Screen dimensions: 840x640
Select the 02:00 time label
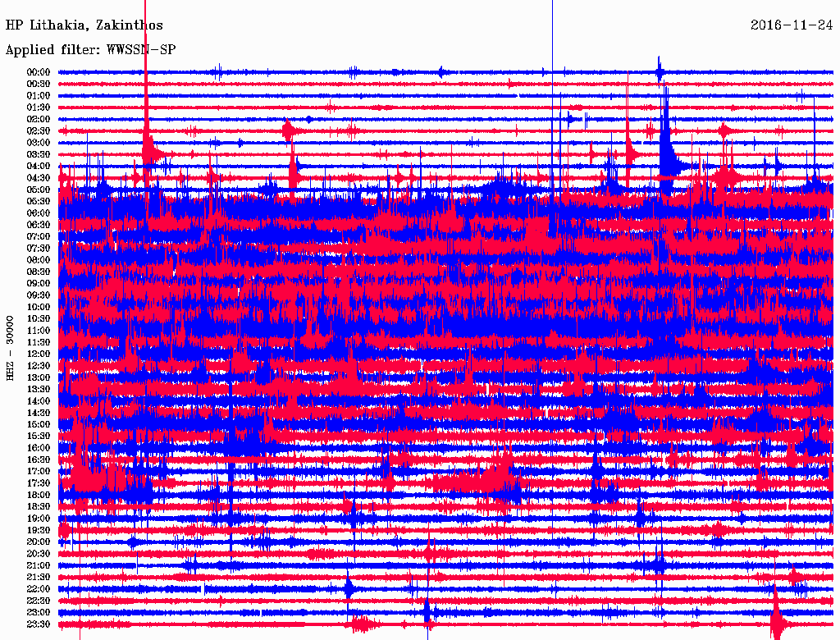39,119
